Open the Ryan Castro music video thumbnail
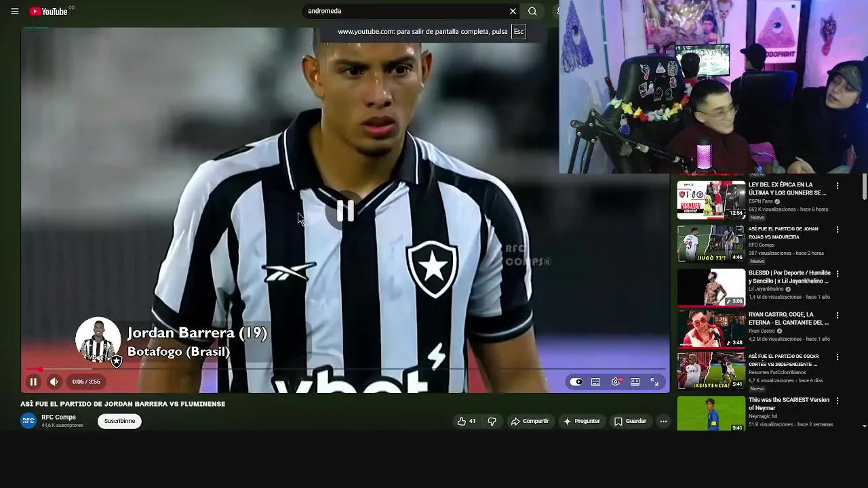This screenshot has height=488, width=868. tap(711, 329)
